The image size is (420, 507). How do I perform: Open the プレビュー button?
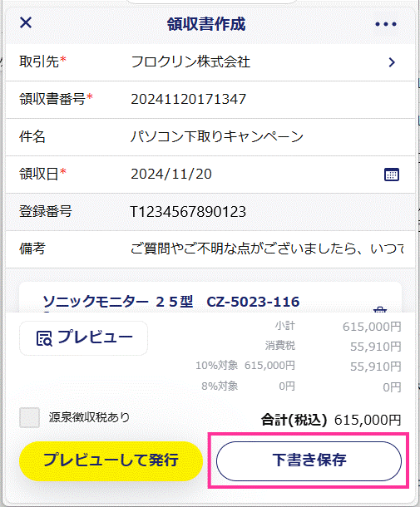(x=83, y=338)
